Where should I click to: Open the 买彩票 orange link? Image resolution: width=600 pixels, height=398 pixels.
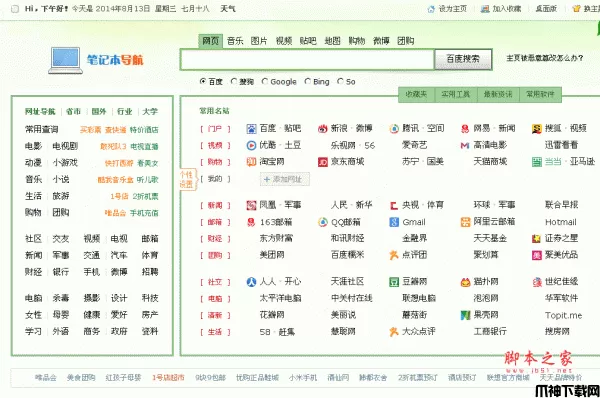pyautogui.click(x=91, y=130)
